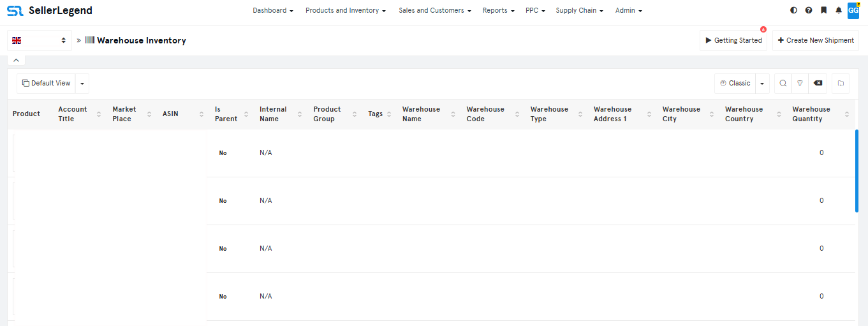Click the Warehouse Inventory page title
This screenshot has height=326, width=868.
click(142, 40)
